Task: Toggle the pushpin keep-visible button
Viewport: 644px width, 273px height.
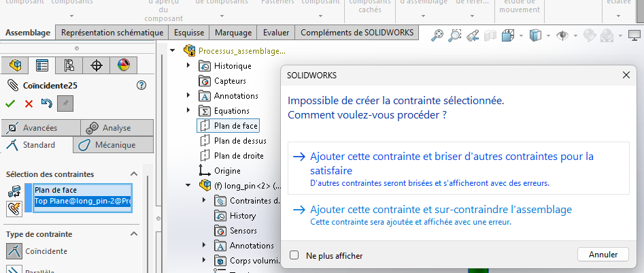Action: [x=65, y=103]
